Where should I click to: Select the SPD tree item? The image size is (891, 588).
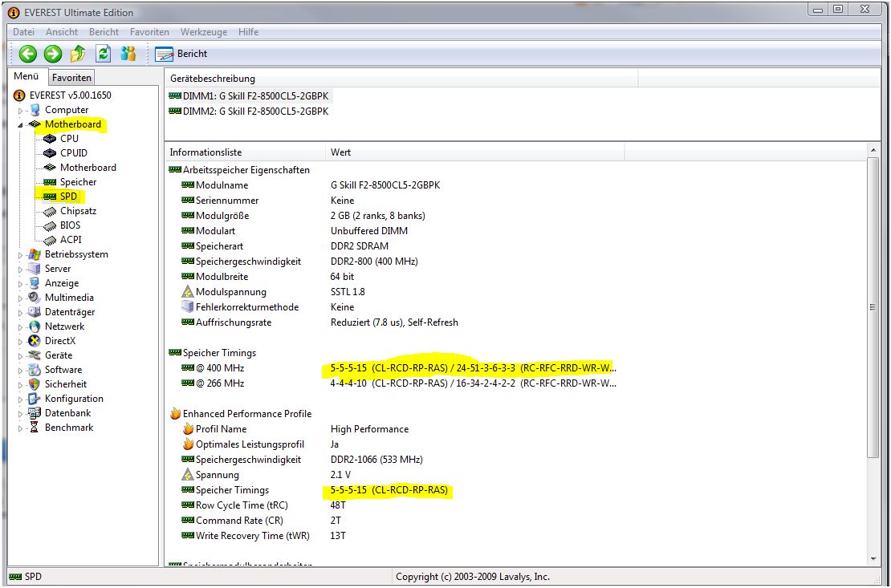[x=68, y=197]
